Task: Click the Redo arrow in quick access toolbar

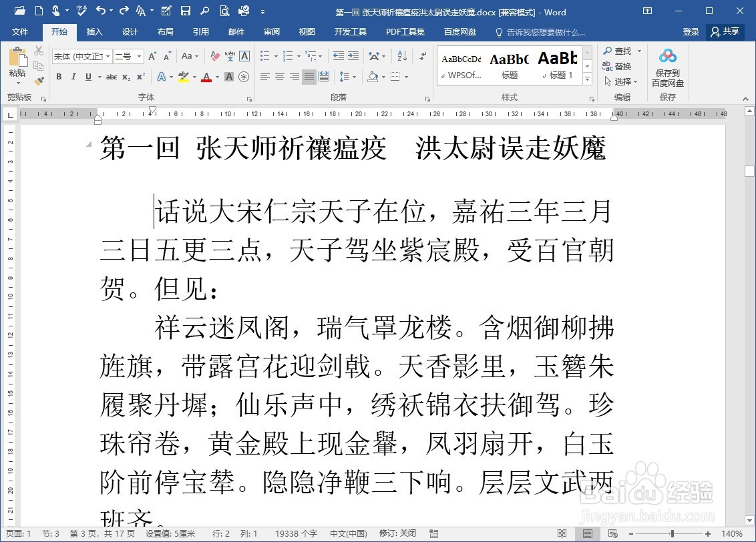Action: (x=124, y=11)
